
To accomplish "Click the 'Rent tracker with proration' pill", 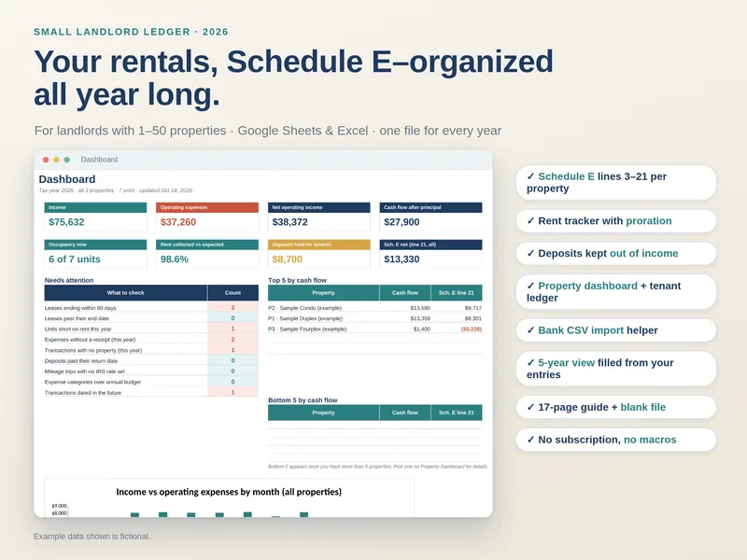I will click(616, 221).
